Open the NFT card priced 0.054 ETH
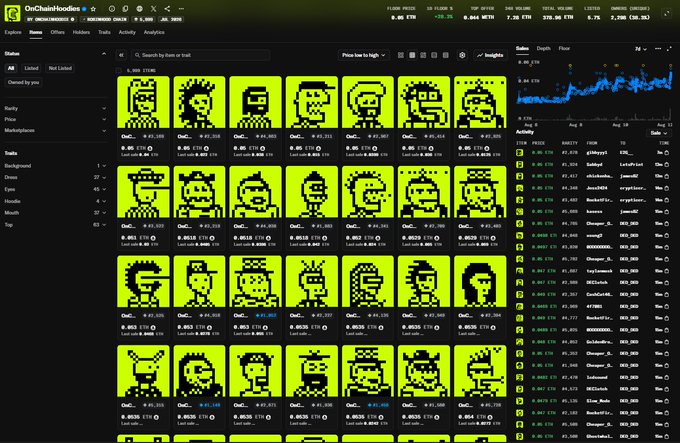 point(480,386)
